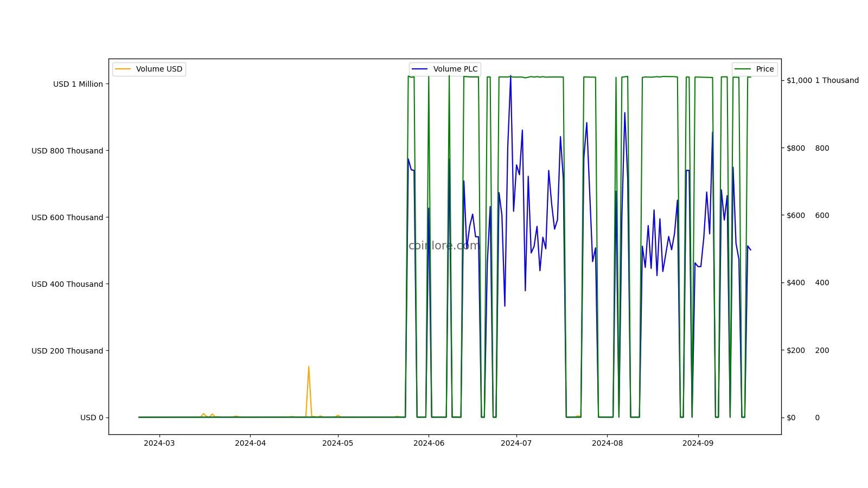Click the USD 1 Million axis label
Screen dimensions: 868x488
pos(78,84)
